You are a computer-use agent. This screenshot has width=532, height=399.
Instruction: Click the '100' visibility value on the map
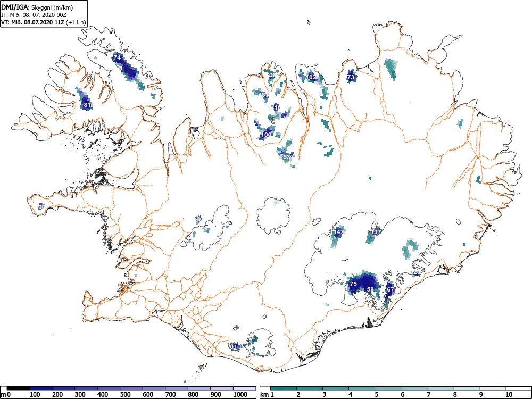pyautogui.click(x=267, y=135)
